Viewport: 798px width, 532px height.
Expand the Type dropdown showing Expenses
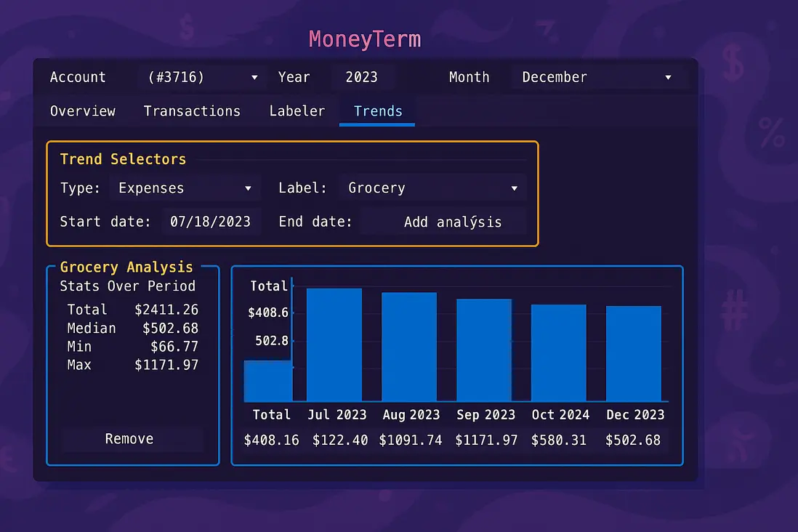coord(185,188)
